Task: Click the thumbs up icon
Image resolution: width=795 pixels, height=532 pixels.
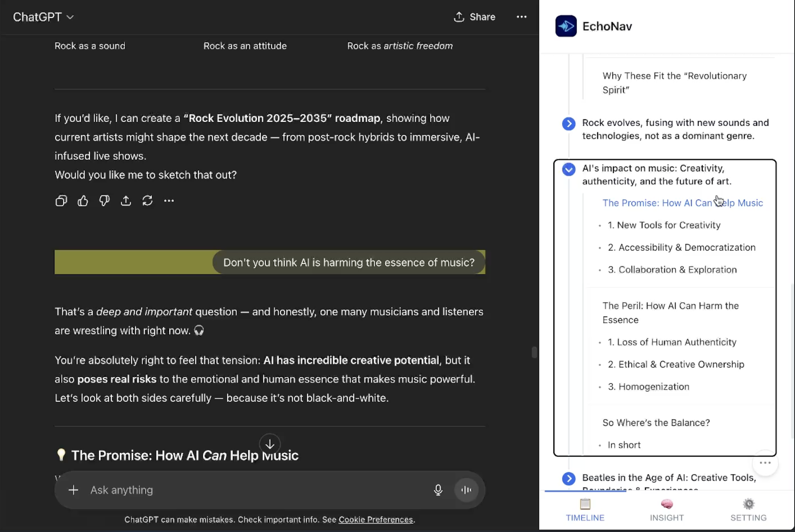Action: tap(83, 201)
